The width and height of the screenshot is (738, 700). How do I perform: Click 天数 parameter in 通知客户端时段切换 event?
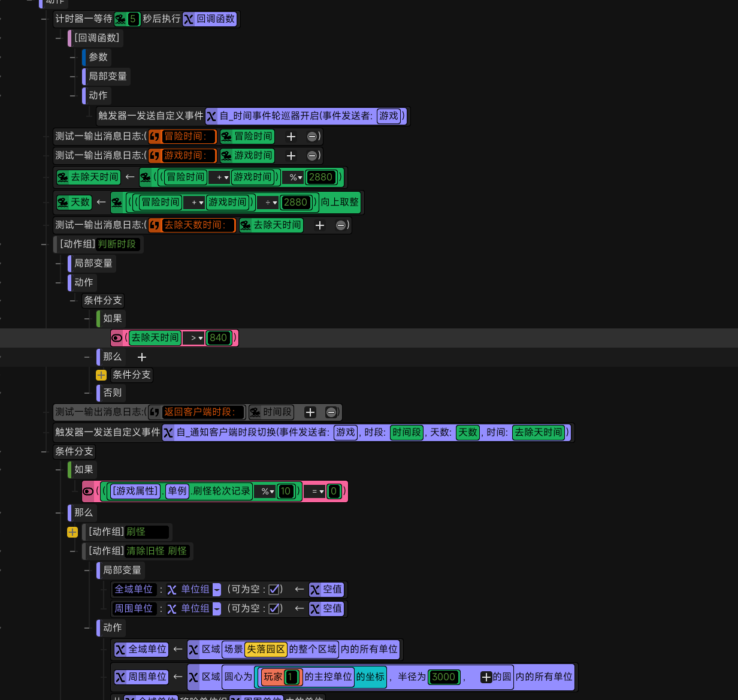(x=467, y=433)
